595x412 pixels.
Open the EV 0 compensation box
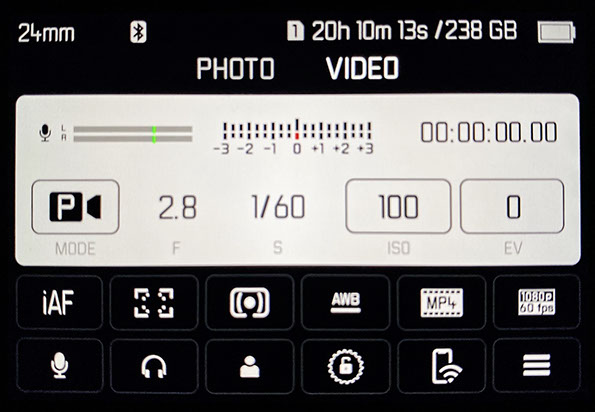pos(512,206)
